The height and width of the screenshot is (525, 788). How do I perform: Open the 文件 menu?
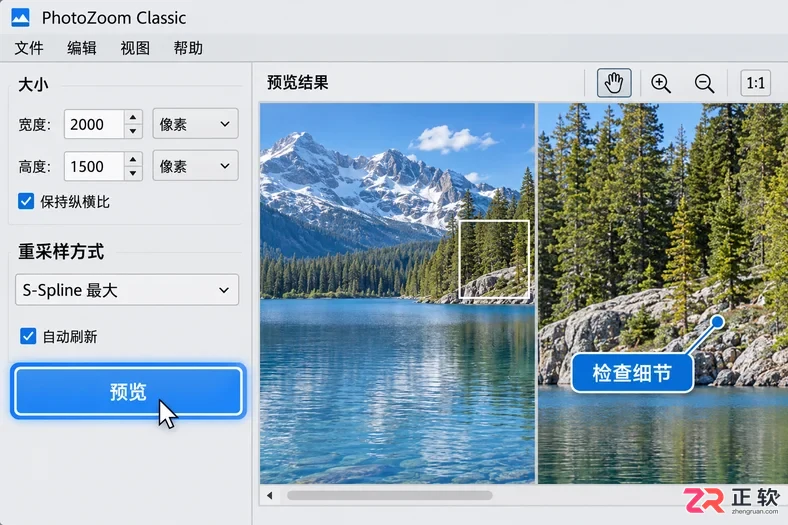[29, 48]
